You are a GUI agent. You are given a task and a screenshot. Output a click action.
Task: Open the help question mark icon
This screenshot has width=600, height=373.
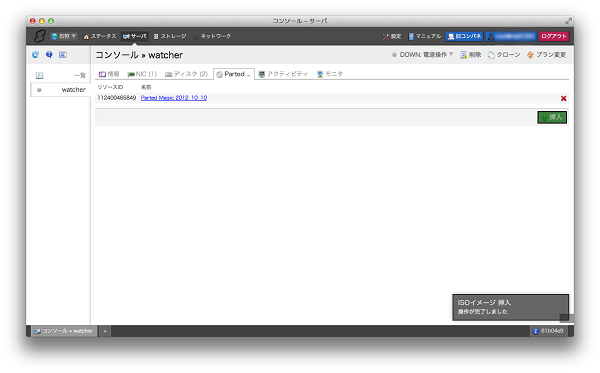pos(49,55)
